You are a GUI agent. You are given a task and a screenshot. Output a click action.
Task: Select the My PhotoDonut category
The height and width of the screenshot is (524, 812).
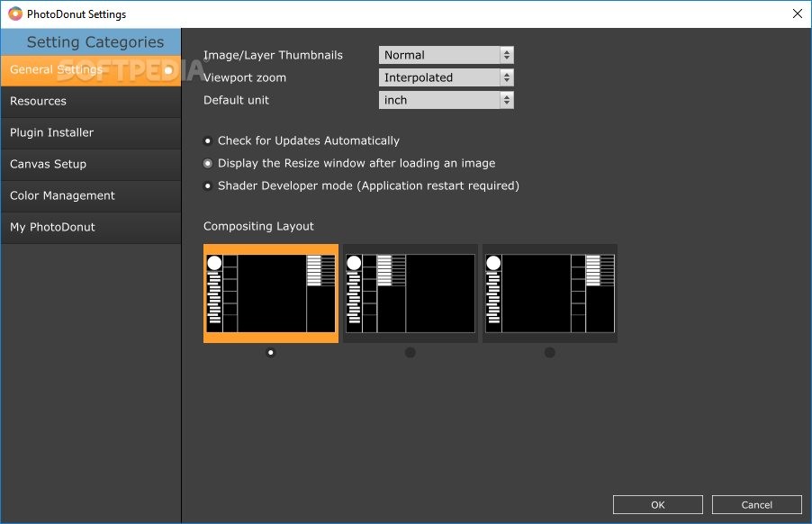point(91,228)
